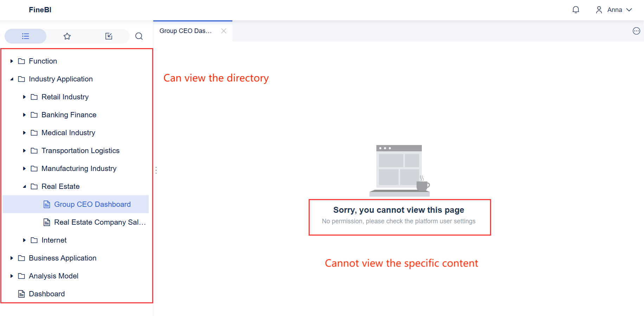
Task: Click the Real Estate folder icon
Action: click(34, 186)
